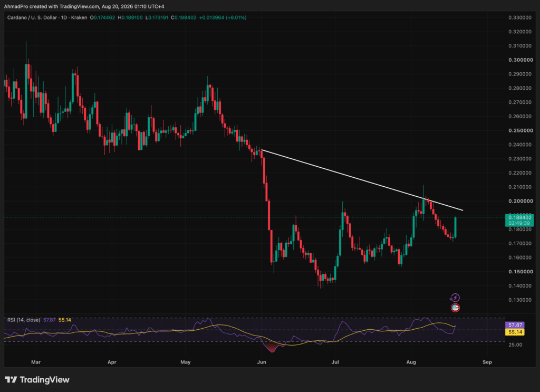Click the Aug label on time axis
The image size is (540, 392).
click(x=411, y=362)
